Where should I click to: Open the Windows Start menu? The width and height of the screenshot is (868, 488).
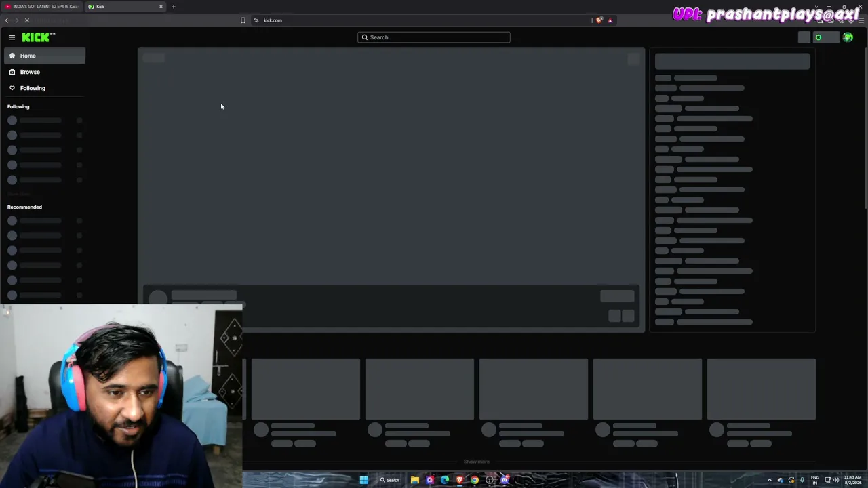[x=364, y=480]
